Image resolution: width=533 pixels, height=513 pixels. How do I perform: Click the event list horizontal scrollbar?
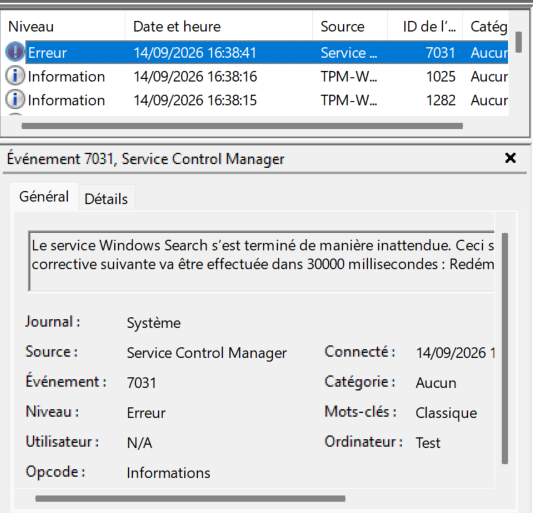tap(242, 126)
